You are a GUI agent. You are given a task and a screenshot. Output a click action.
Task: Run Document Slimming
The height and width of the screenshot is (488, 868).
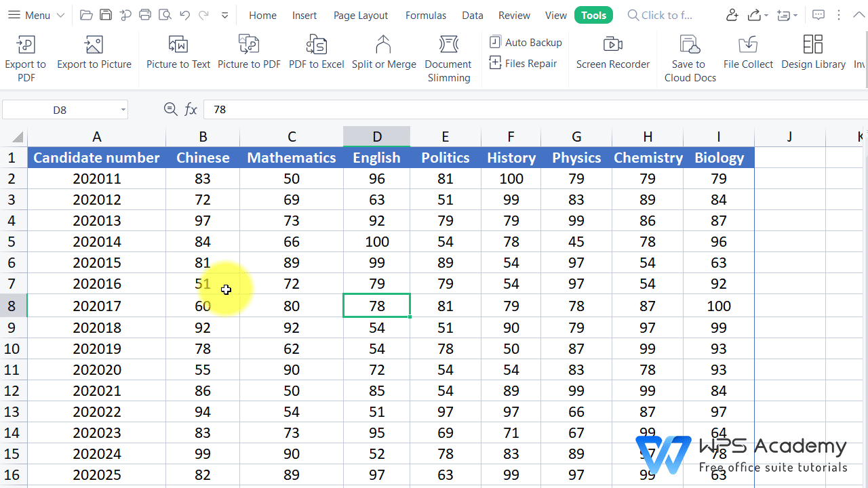coord(448,58)
